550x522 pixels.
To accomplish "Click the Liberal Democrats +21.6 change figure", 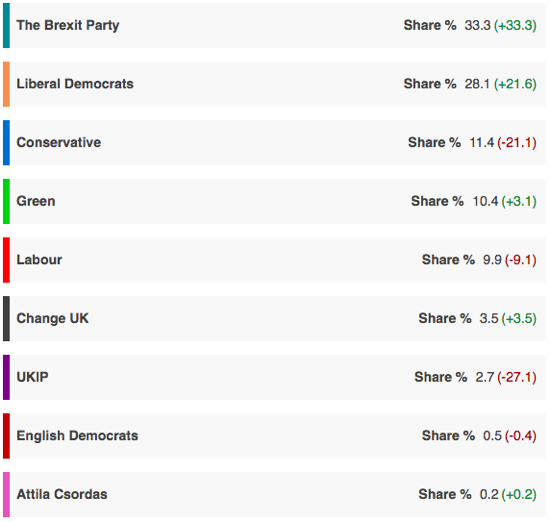I will pyautogui.click(x=515, y=84).
